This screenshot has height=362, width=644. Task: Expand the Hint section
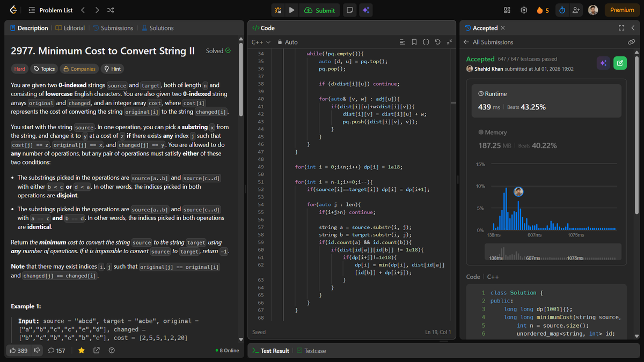click(113, 69)
